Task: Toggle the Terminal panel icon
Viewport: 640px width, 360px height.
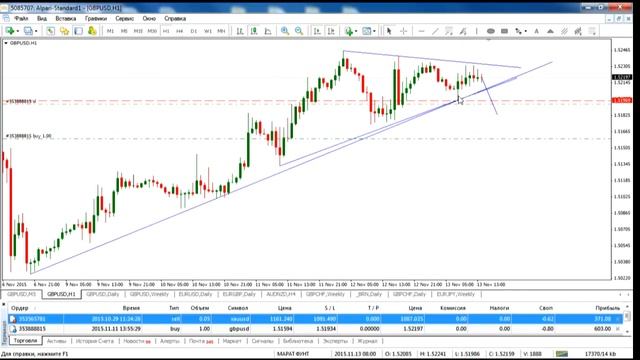Action: (92, 31)
